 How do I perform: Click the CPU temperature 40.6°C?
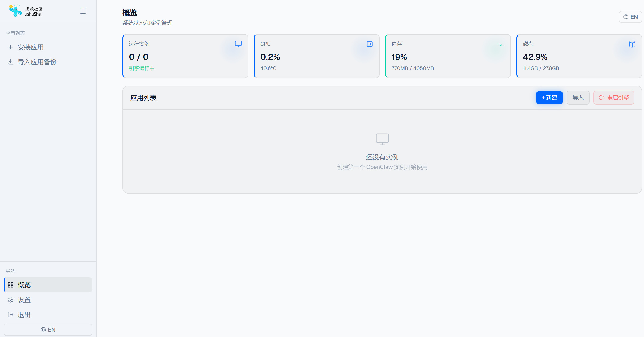pyautogui.click(x=268, y=68)
